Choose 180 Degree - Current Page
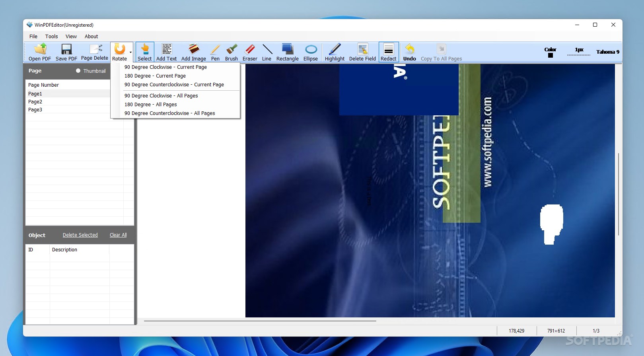Viewport: 644px width, 356px height. pyautogui.click(x=175, y=76)
